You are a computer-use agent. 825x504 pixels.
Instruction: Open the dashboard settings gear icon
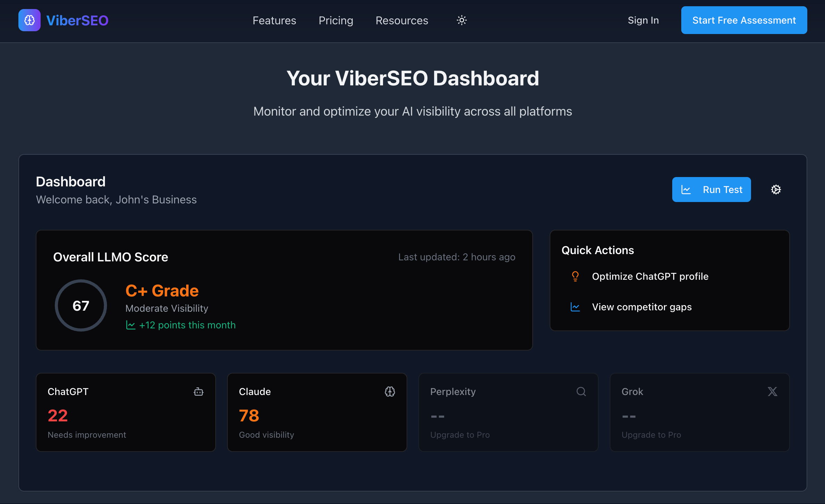click(776, 190)
